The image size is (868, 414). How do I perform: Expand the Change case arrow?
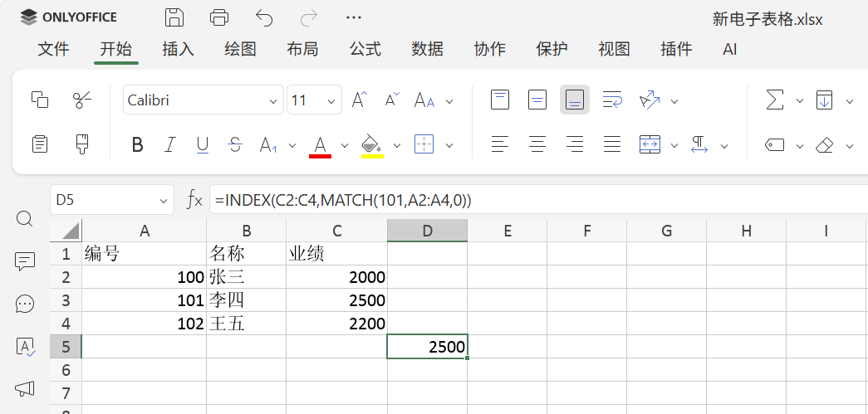tap(449, 101)
